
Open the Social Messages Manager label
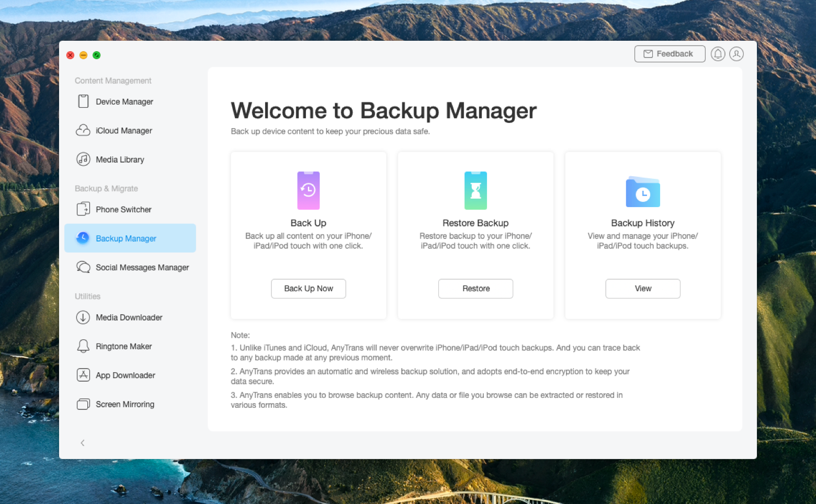point(142,268)
